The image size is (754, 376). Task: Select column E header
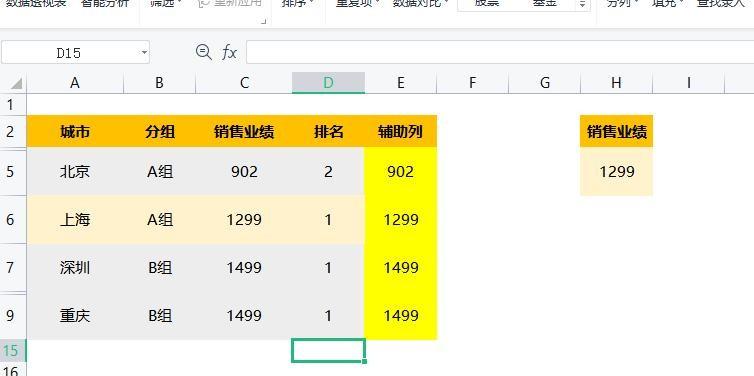[401, 83]
